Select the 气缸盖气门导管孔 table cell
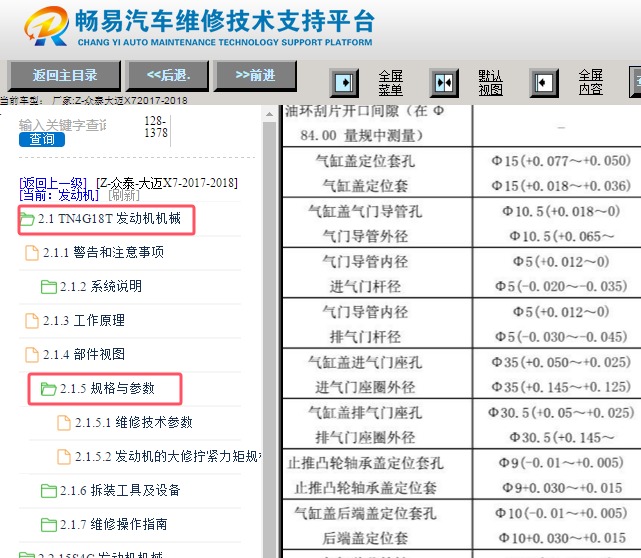Screen dimensions: 641x558 pos(365,211)
